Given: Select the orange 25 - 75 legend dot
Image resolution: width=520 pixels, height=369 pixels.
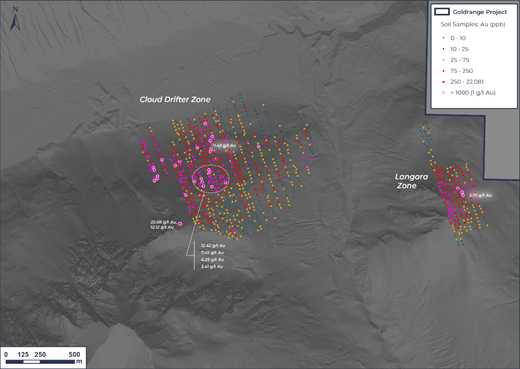Looking at the screenshot, I should point(444,60).
